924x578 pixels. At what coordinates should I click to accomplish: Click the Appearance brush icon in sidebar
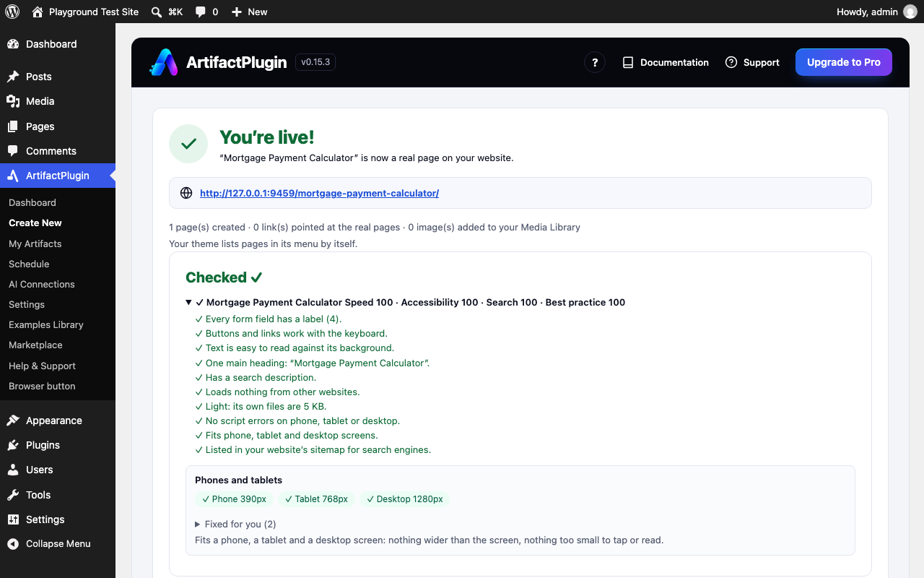click(13, 420)
